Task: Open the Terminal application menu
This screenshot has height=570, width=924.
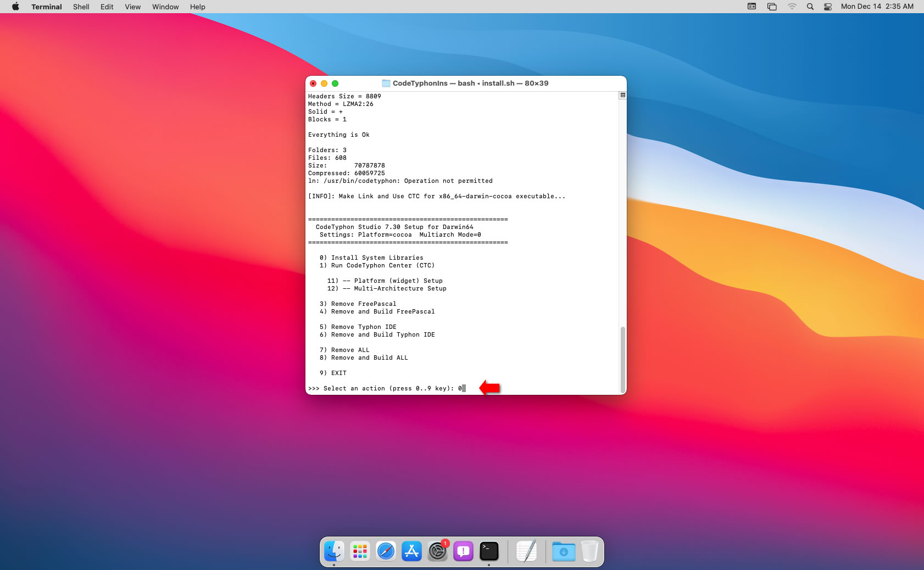Action: point(47,7)
